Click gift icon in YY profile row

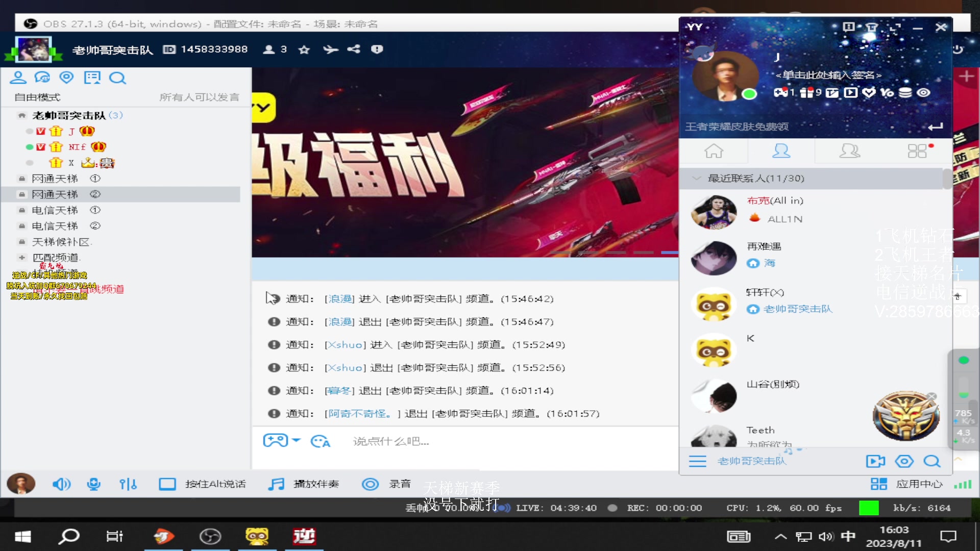tap(807, 92)
